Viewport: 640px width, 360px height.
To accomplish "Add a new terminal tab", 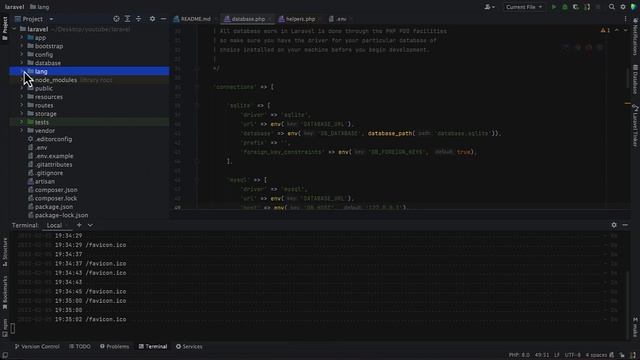I will point(79,225).
